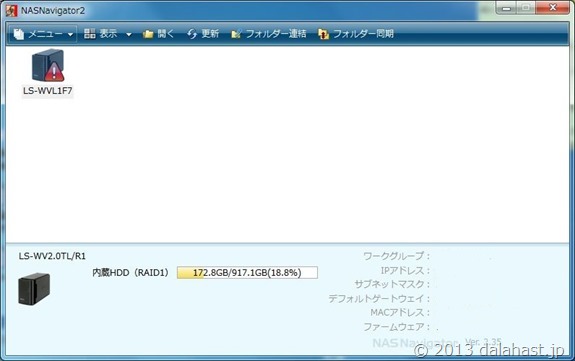Minimize the NASNavigator2 window
Viewport: 575px width, 361px height.
click(507, 8)
